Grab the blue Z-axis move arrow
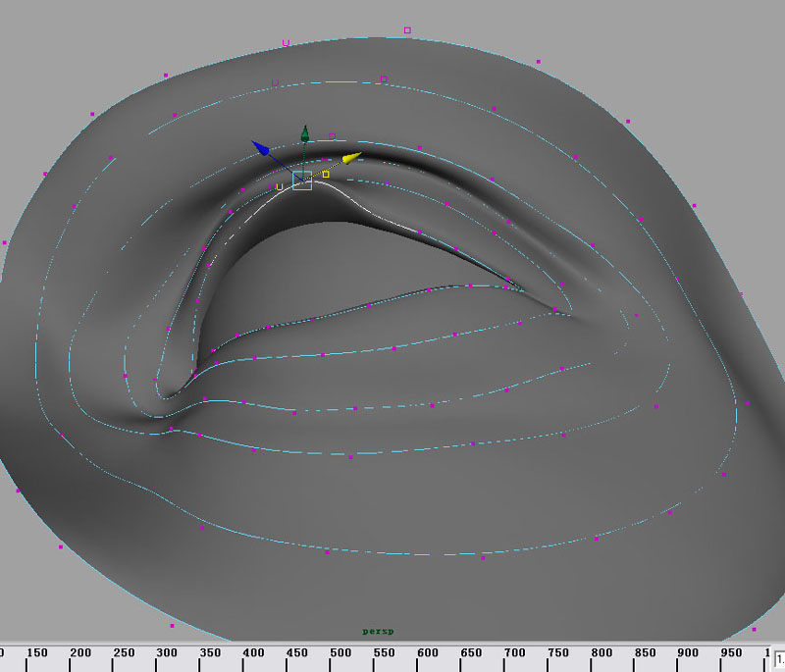This screenshot has height=672, width=785. click(x=260, y=148)
